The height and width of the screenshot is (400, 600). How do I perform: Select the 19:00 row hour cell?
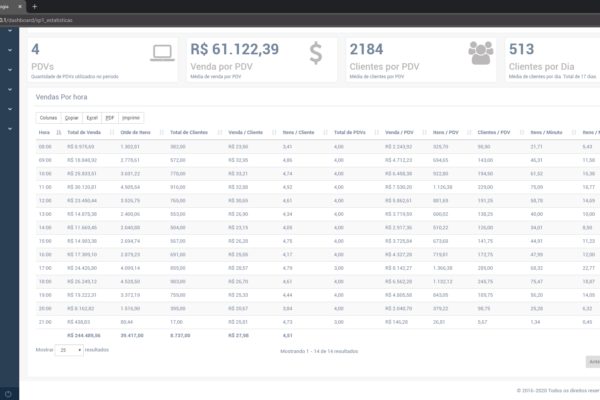45,295
